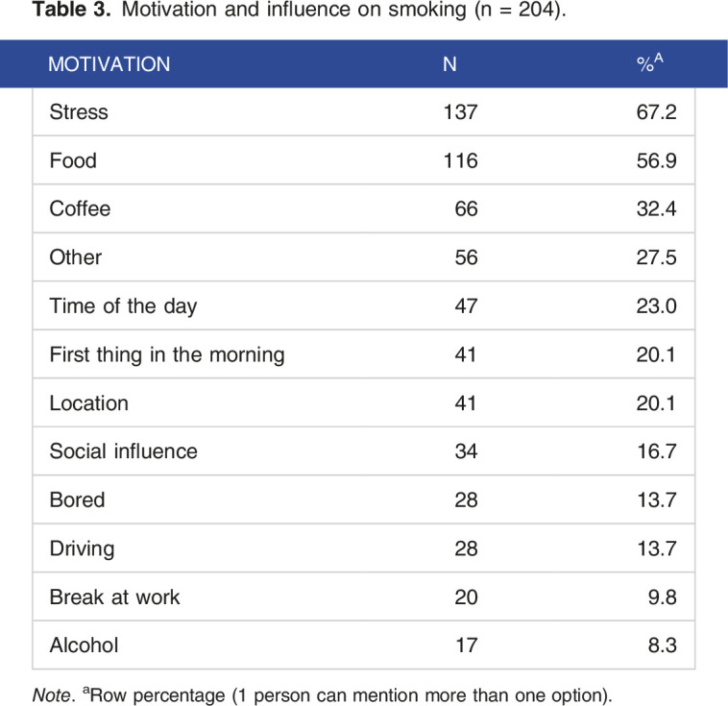The height and width of the screenshot is (706, 728).
Task: Click the Bored row label
Action: click(x=77, y=500)
